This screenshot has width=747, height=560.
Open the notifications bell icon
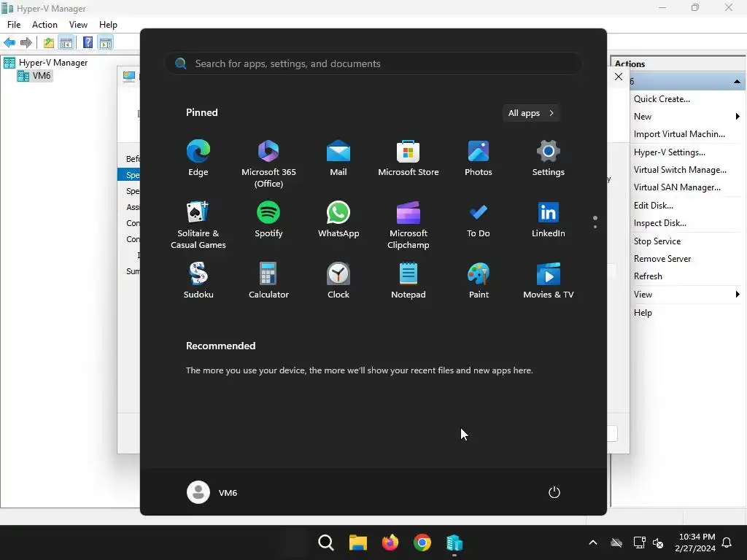727,542
